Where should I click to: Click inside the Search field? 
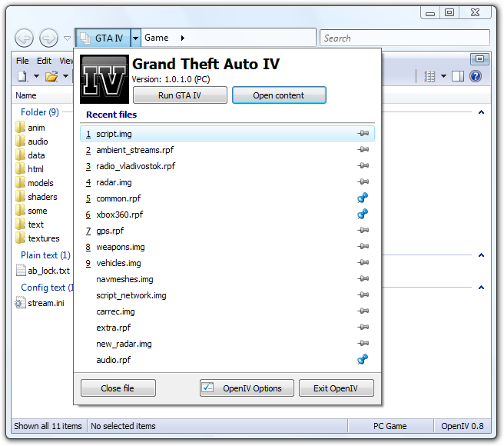click(404, 38)
